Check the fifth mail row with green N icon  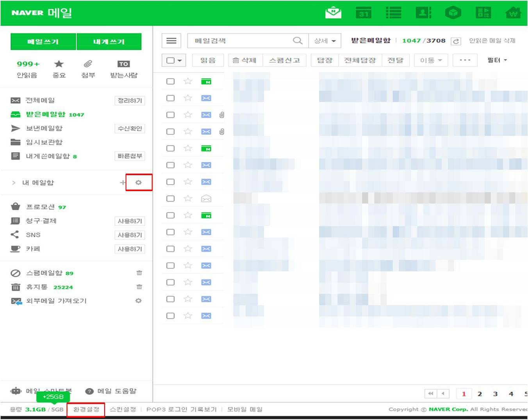pos(170,148)
